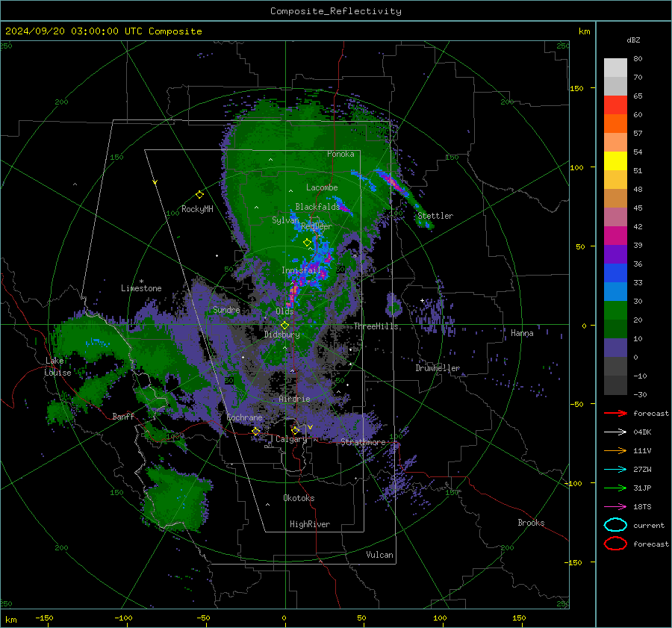Screen dimensions: 672x628
Task: Click the Cochrane city label
Action: [244, 417]
